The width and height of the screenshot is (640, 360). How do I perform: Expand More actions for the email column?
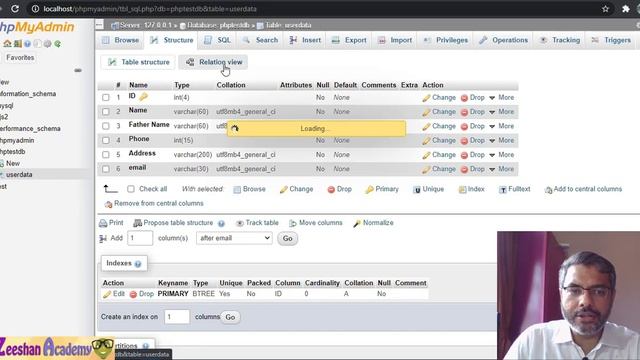click(x=502, y=169)
